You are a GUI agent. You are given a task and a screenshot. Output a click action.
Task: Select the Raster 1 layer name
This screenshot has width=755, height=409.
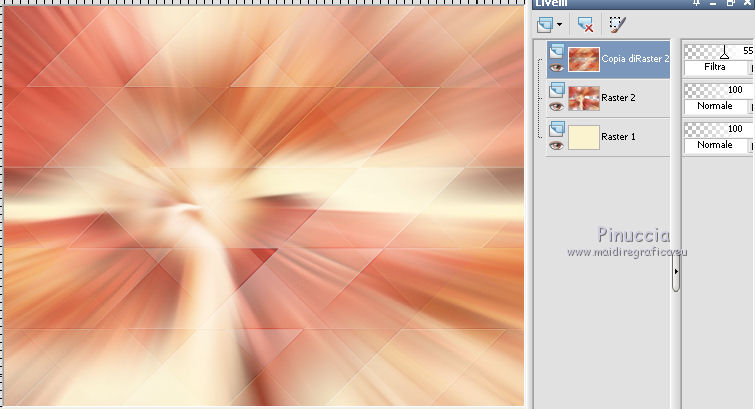pyautogui.click(x=618, y=137)
